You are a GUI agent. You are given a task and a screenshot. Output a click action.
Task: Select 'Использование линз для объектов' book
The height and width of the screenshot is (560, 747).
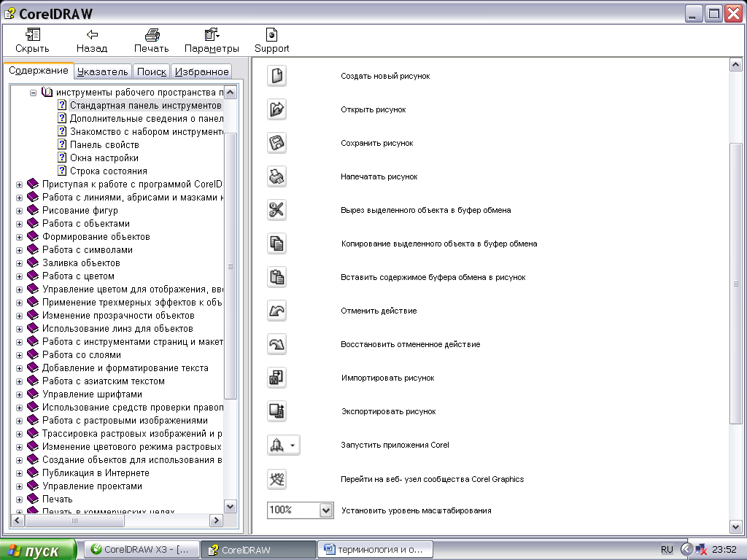[117, 329]
